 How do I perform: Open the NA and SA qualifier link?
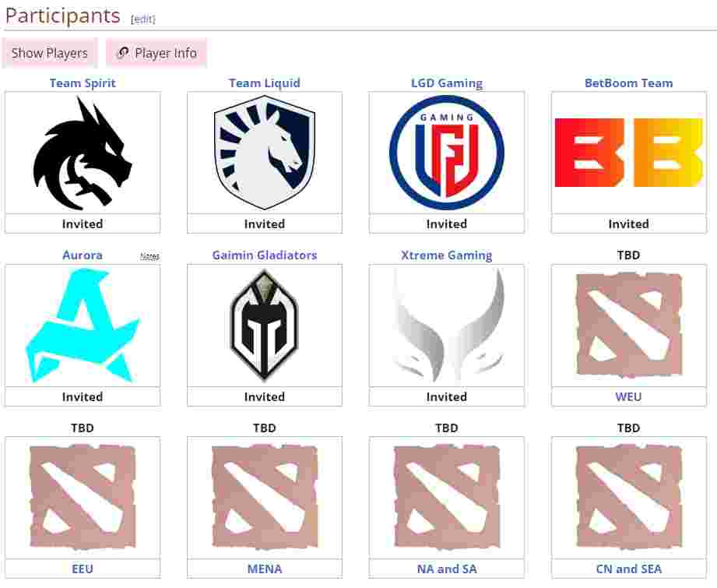point(446,569)
